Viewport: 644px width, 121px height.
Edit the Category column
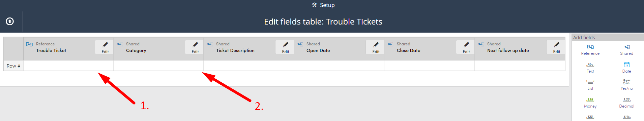194,47
